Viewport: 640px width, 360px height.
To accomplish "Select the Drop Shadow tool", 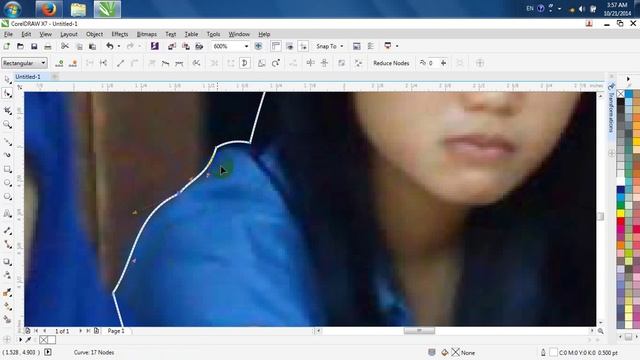I will coord(7,262).
